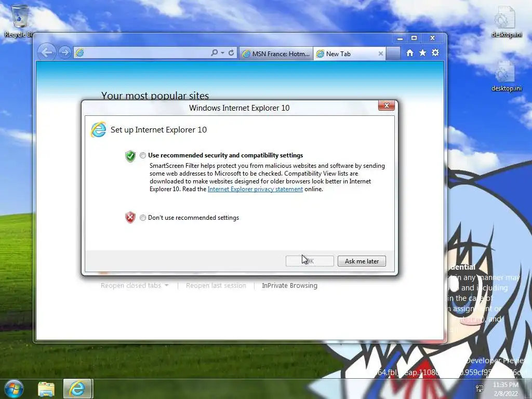Viewport: 532px width, 399px height.
Task: Close the New Tab tab
Action: [381, 54]
